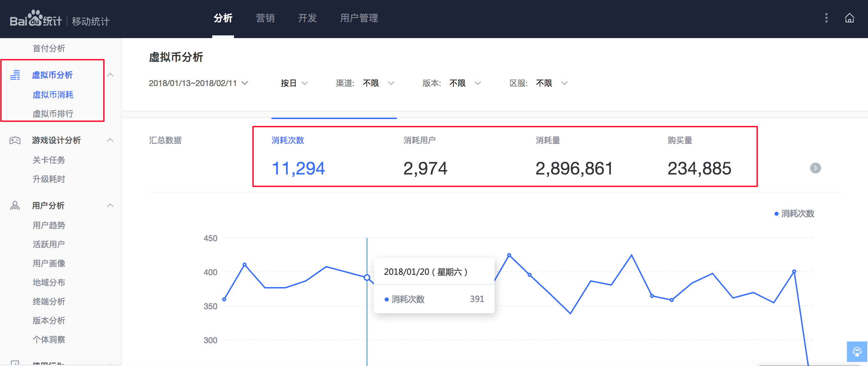The width and height of the screenshot is (868, 366).
Task: Click the virtual currency analysis sidebar icon
Action: [x=15, y=75]
